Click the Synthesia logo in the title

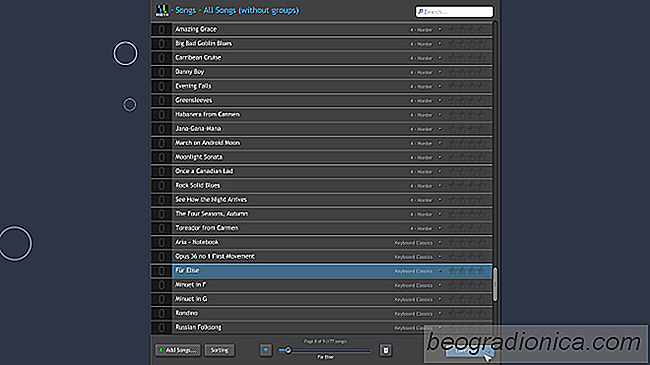point(162,10)
